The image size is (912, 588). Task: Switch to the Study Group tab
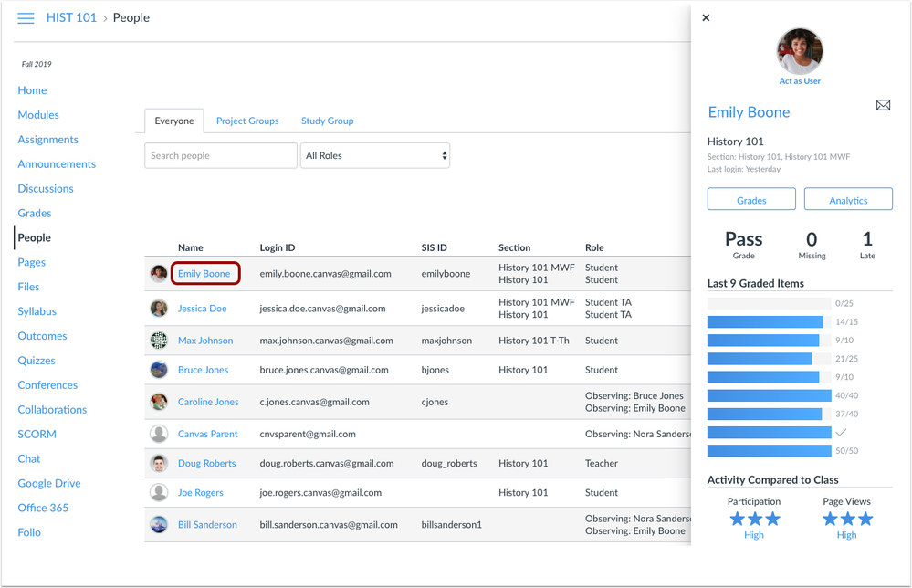(327, 121)
